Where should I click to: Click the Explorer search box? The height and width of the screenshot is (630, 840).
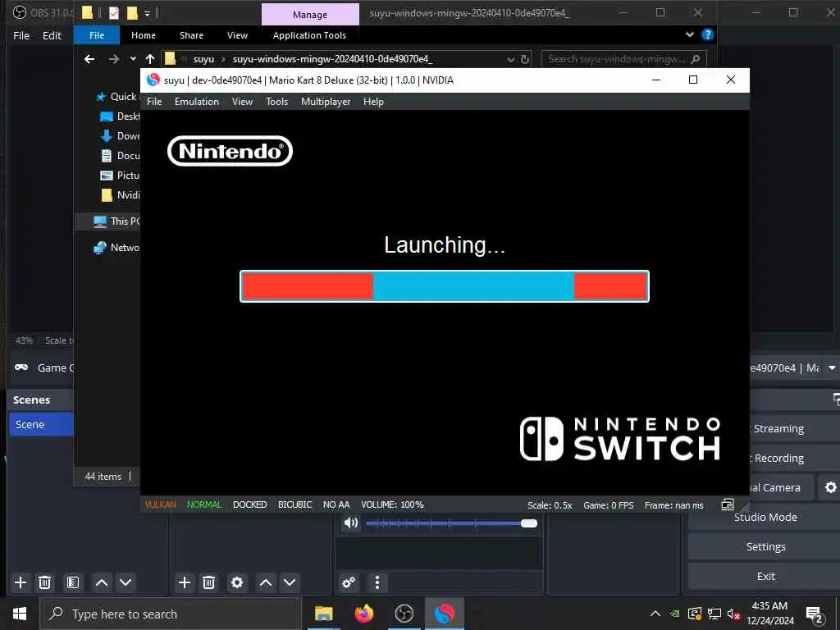pos(624,59)
